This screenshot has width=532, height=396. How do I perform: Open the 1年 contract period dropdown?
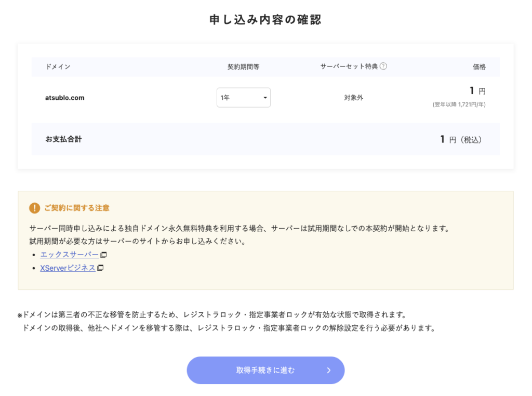coord(243,98)
